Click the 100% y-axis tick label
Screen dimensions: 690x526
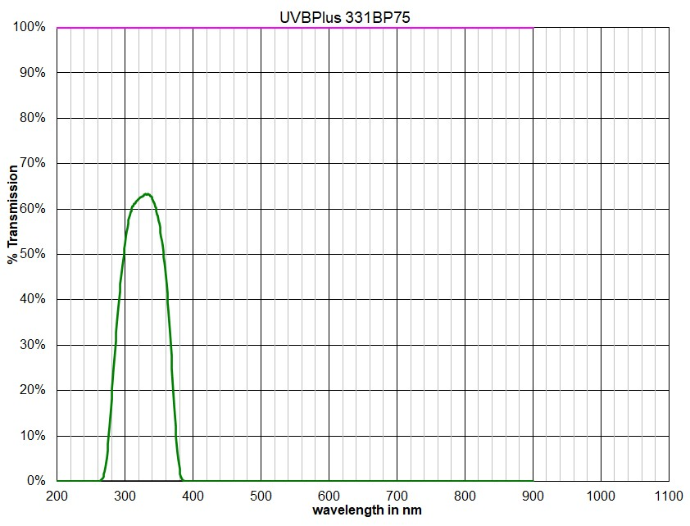(x=29, y=27)
